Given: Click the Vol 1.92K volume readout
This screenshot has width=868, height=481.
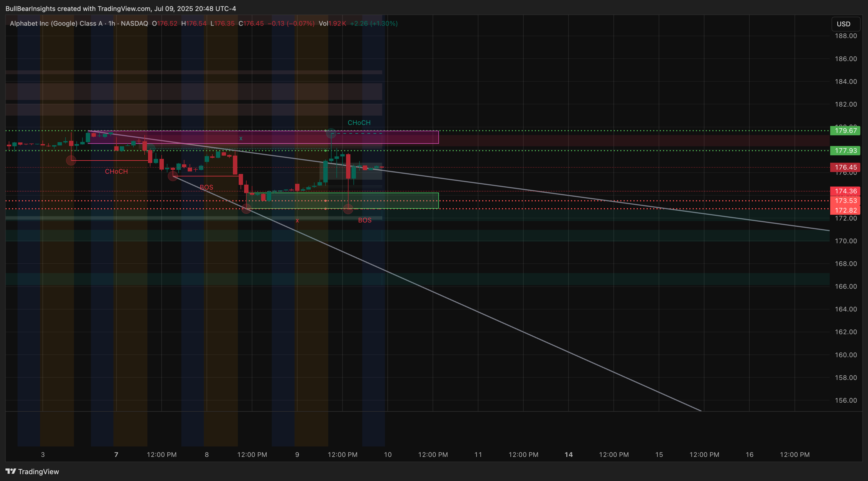Looking at the screenshot, I should tap(332, 24).
